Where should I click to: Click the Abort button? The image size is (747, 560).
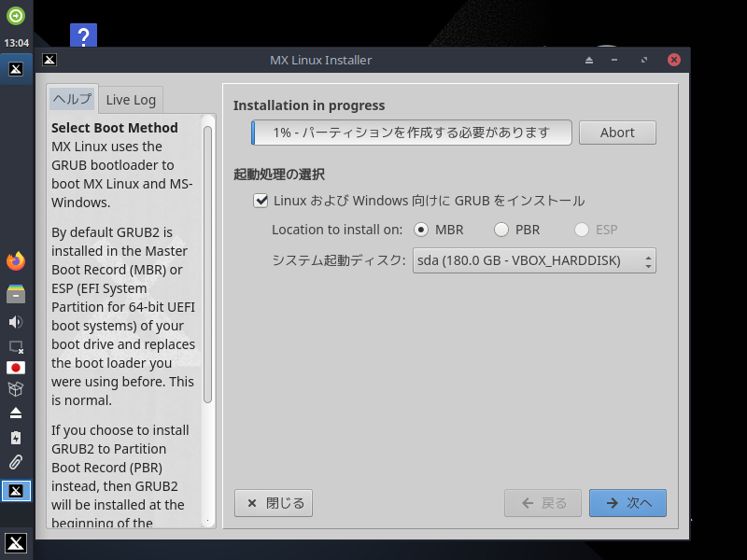click(617, 133)
